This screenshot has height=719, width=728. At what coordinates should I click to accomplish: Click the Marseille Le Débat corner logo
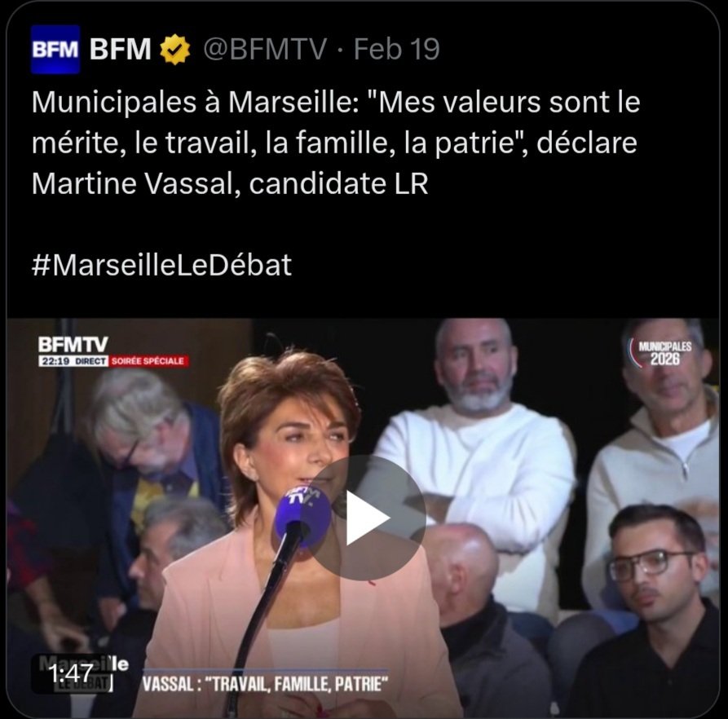coord(82,673)
